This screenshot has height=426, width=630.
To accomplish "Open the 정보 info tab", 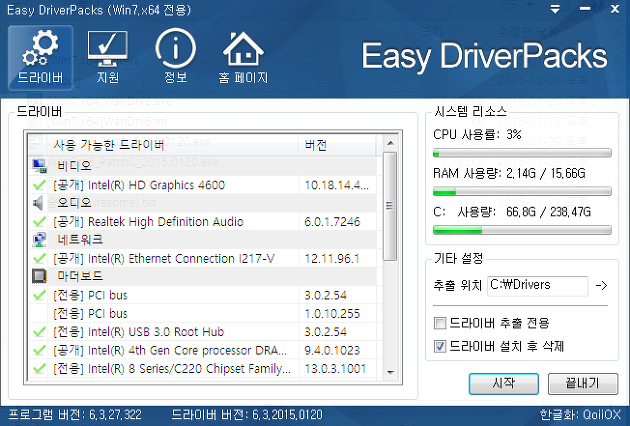I will click(176, 57).
